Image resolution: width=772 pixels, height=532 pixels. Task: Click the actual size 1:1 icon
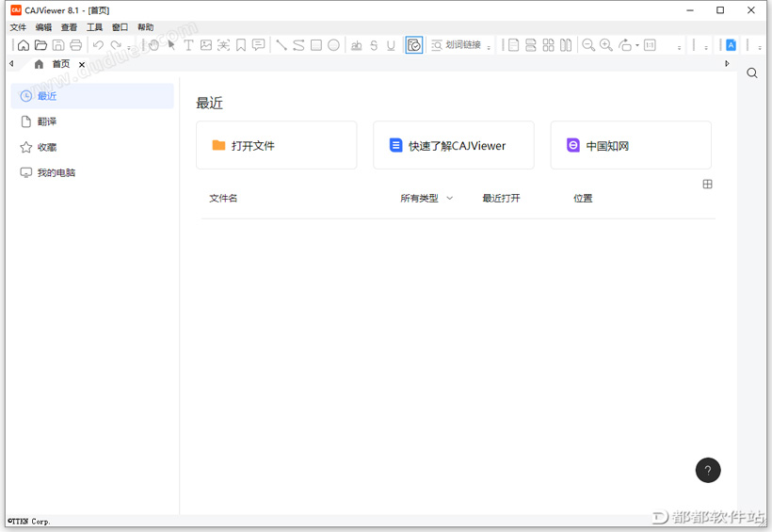650,45
